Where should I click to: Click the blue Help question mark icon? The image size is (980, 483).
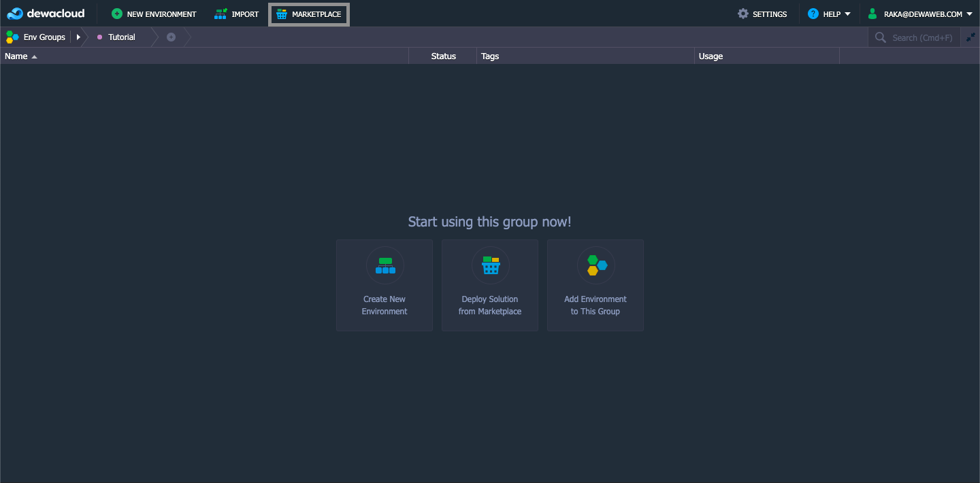(x=813, y=14)
